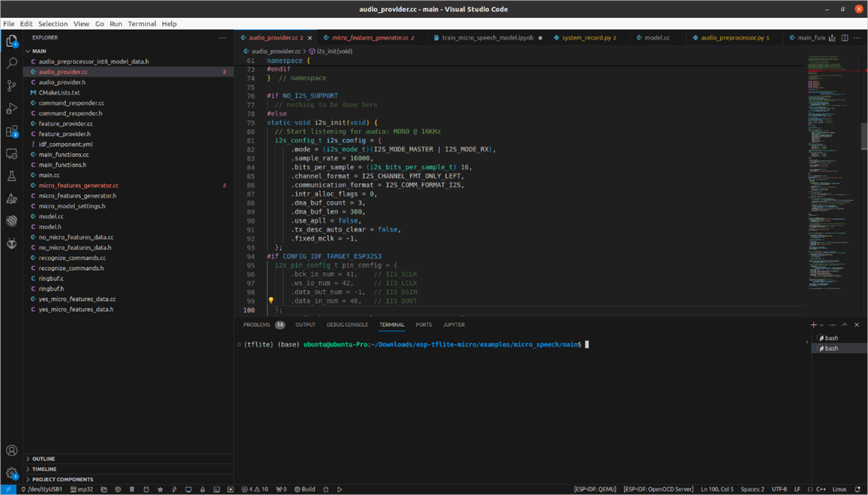Open the Testing flask icon view
The image size is (868, 495).
click(x=12, y=176)
